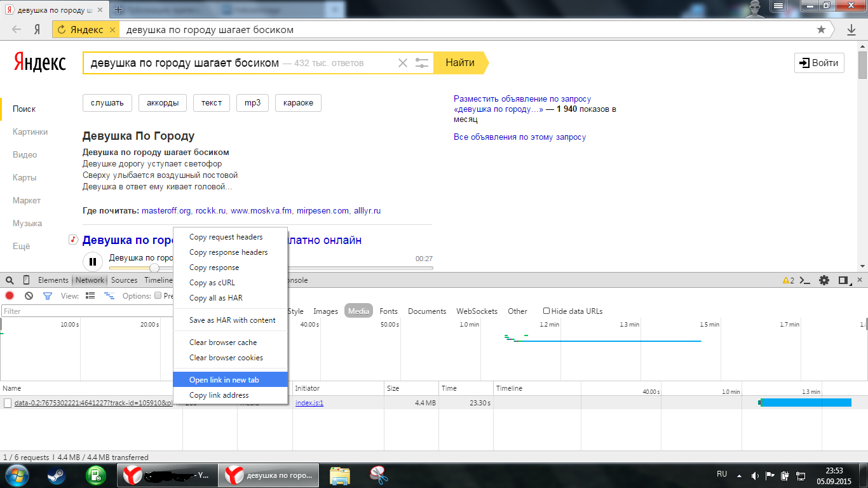This screenshot has width=868, height=488.
Task: Toggle the Preserve log checkbox
Action: [x=158, y=295]
